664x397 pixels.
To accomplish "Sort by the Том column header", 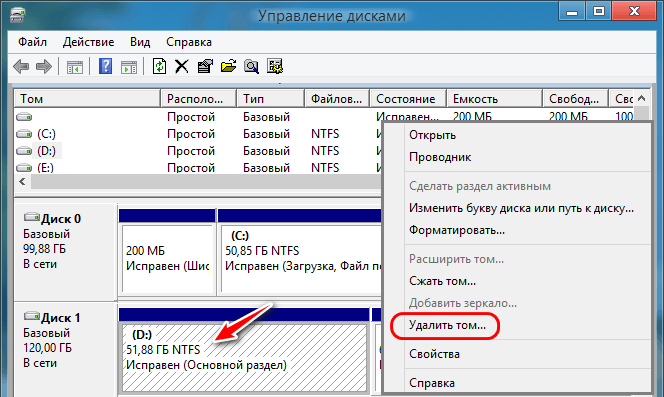I will [87, 99].
